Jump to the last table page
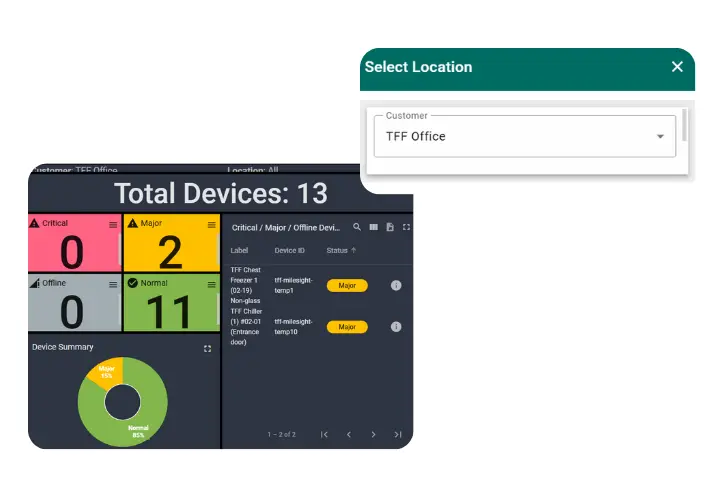 pyautogui.click(x=398, y=435)
